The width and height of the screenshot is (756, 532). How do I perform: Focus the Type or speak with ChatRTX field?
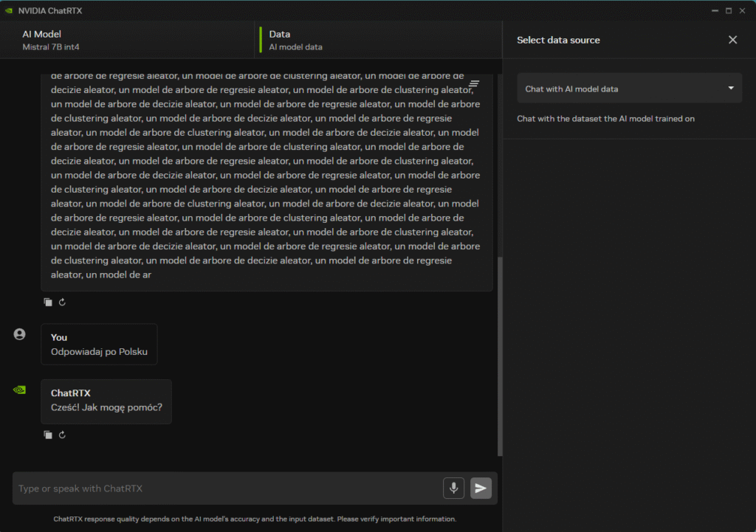tap(227, 488)
